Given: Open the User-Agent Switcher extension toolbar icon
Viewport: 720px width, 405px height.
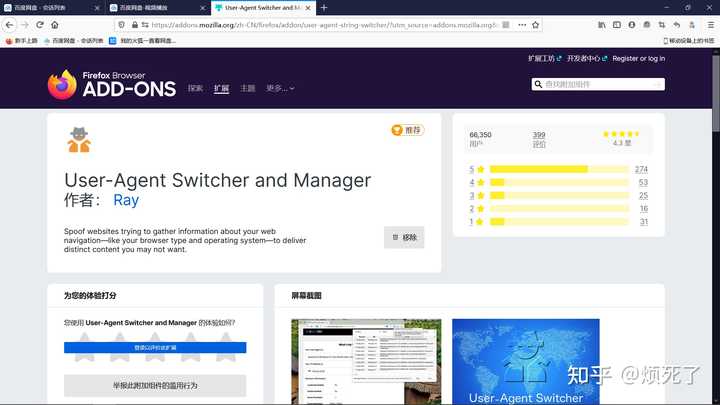Looking at the screenshot, I should coord(692,25).
